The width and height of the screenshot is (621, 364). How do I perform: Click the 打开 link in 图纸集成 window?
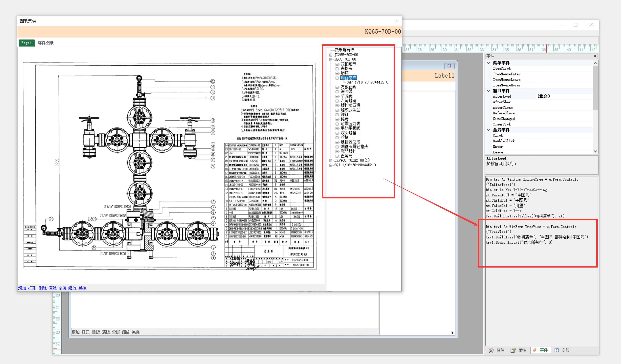pyautogui.click(x=32, y=288)
